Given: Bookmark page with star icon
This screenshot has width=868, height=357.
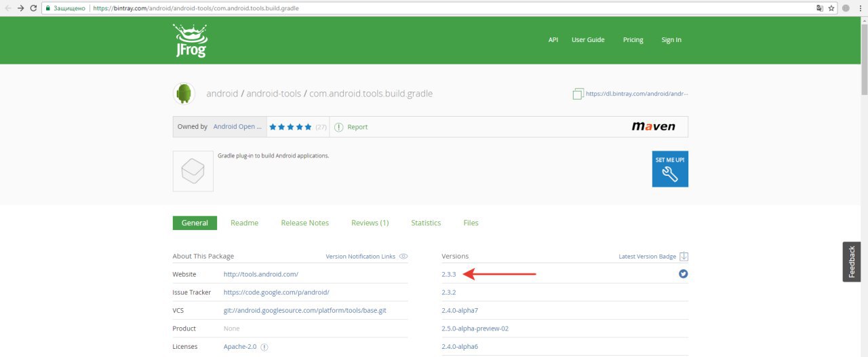Looking at the screenshot, I should coord(831,8).
